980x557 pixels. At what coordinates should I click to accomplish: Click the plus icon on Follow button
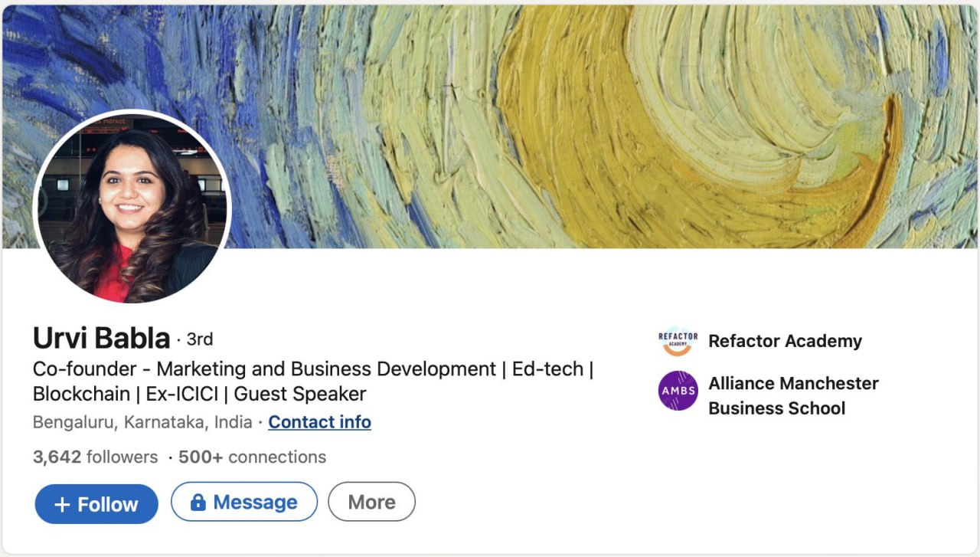pyautogui.click(x=63, y=505)
